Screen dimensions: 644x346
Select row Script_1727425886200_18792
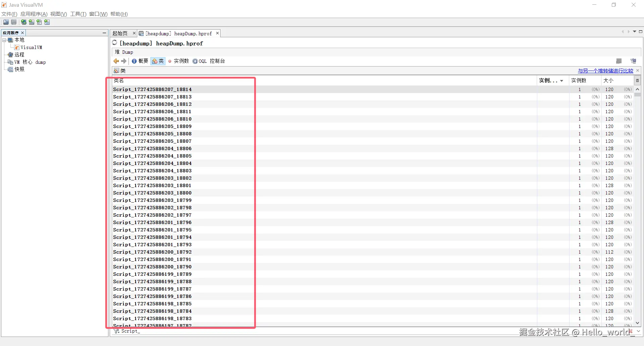coord(373,252)
